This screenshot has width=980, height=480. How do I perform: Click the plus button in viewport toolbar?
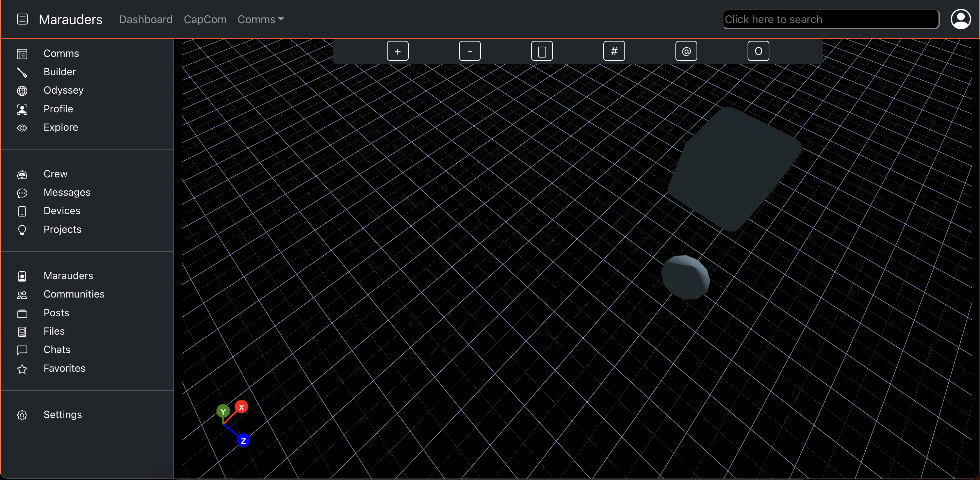[397, 51]
